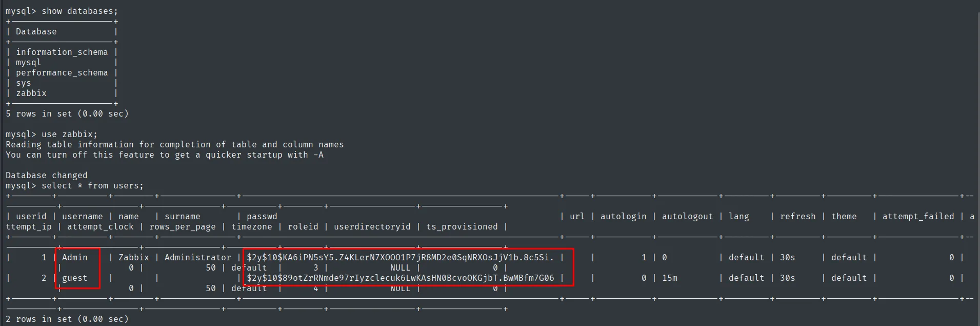The image size is (980, 326).
Task: Click the 'guest' username cell
Action: click(74, 278)
